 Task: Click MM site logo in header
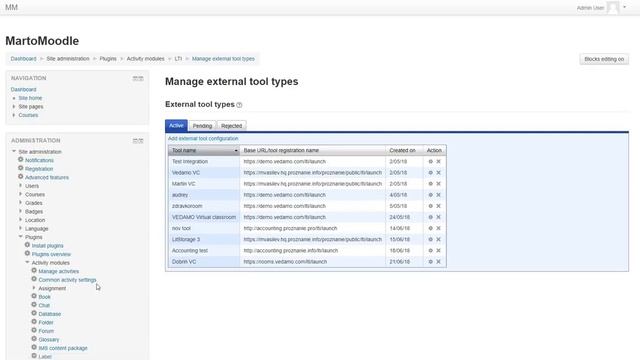(x=11, y=7)
